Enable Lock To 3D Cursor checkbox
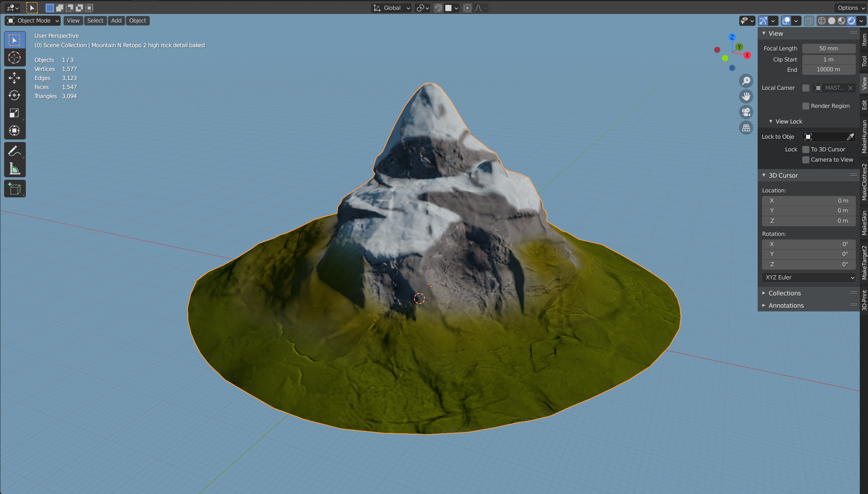The image size is (868, 494). (806, 149)
